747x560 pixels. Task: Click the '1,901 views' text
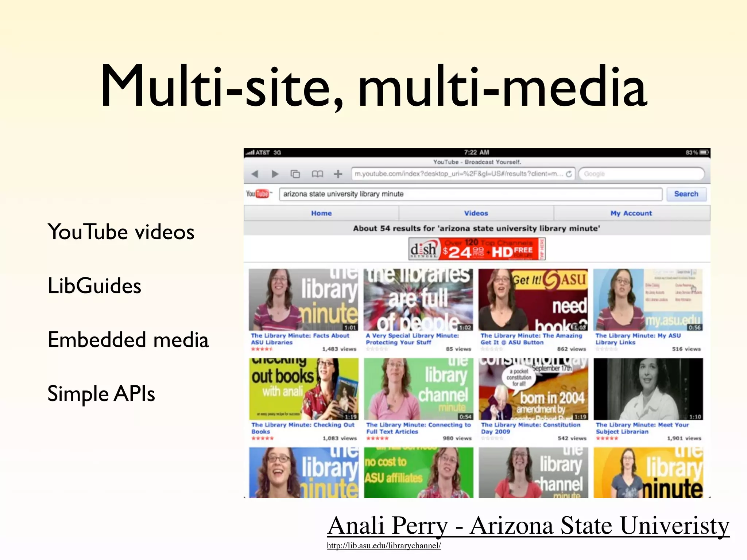click(684, 438)
